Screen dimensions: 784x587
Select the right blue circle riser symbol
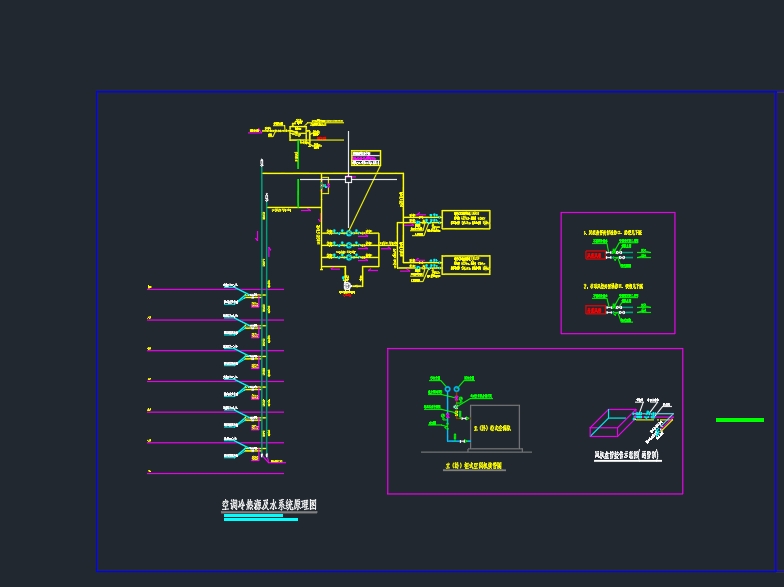pos(456,388)
